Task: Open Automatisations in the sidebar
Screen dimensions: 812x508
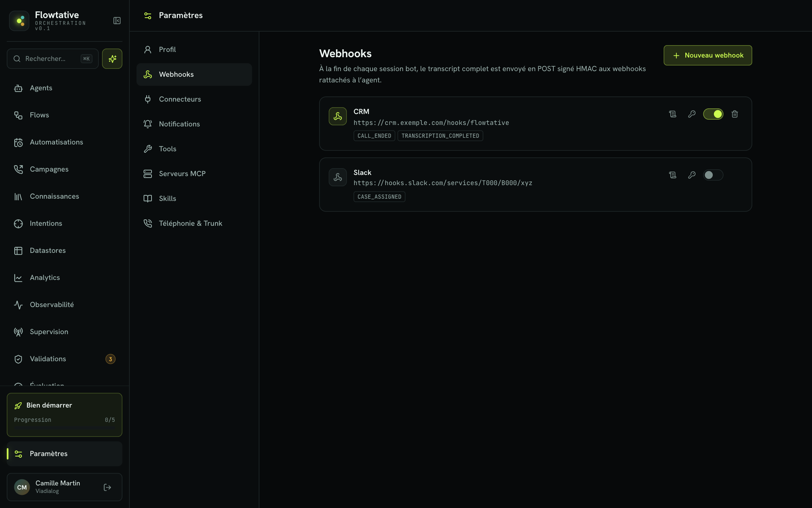Action: click(x=64, y=142)
